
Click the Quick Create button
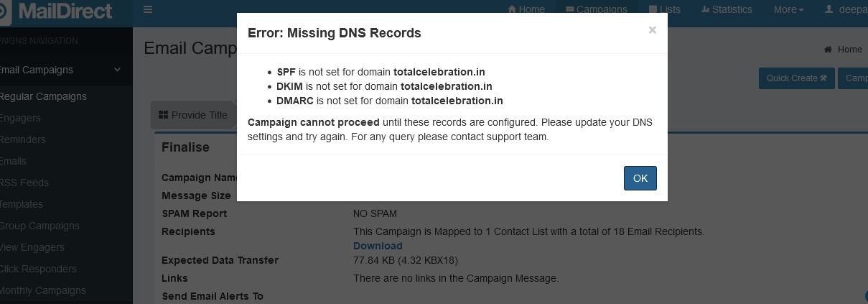tap(796, 78)
